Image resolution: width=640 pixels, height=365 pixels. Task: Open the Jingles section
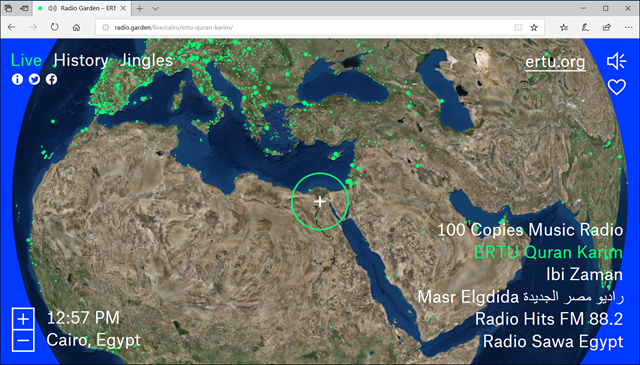point(146,60)
